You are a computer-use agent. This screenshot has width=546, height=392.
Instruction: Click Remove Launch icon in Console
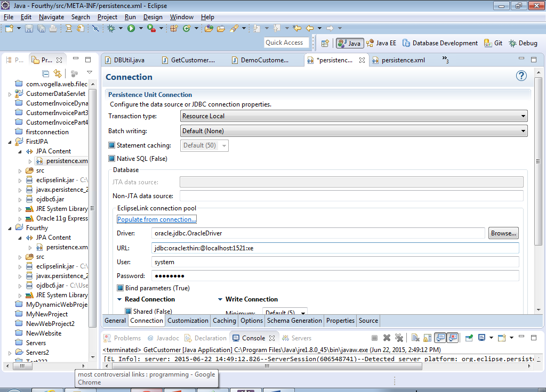pyautogui.click(x=387, y=338)
